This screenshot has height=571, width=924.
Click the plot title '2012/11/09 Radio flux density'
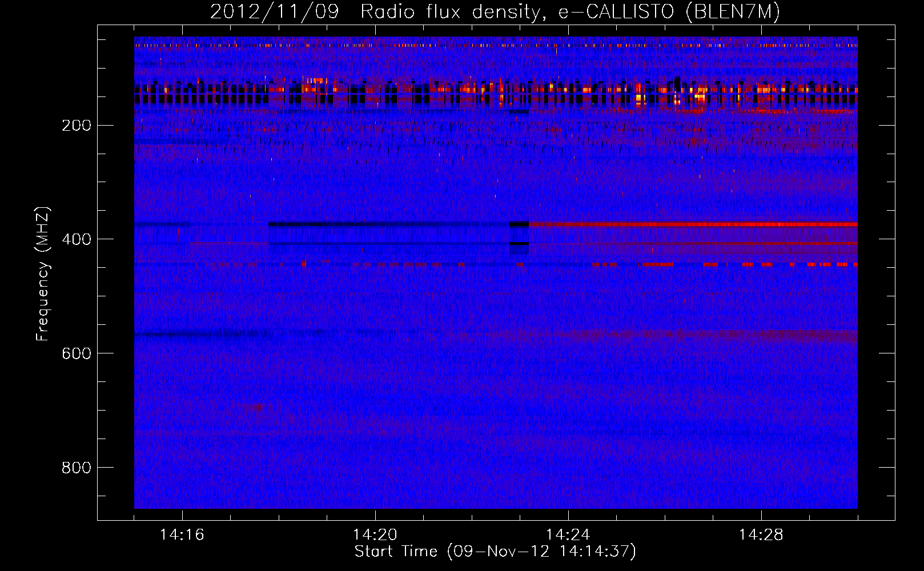(x=495, y=12)
